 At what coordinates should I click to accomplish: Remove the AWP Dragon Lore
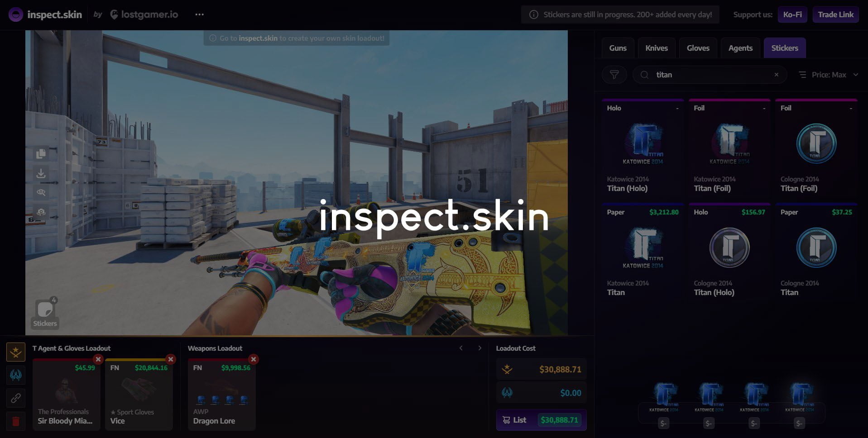tap(253, 359)
